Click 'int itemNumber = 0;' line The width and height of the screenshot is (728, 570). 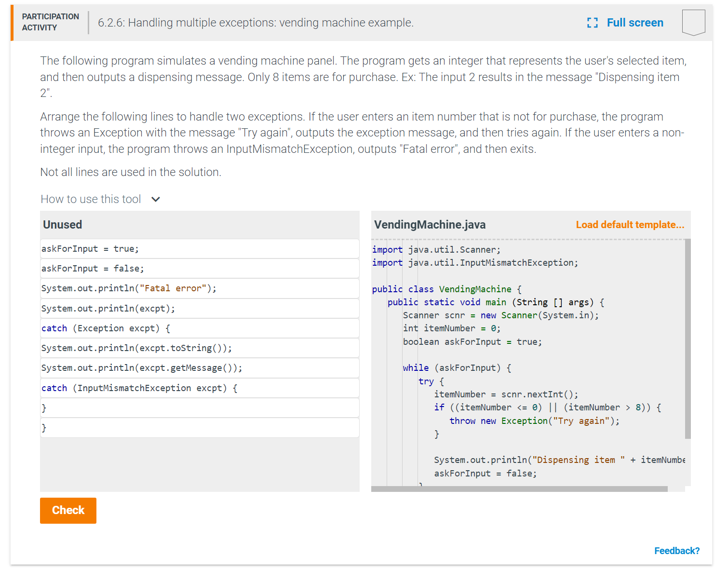click(452, 328)
